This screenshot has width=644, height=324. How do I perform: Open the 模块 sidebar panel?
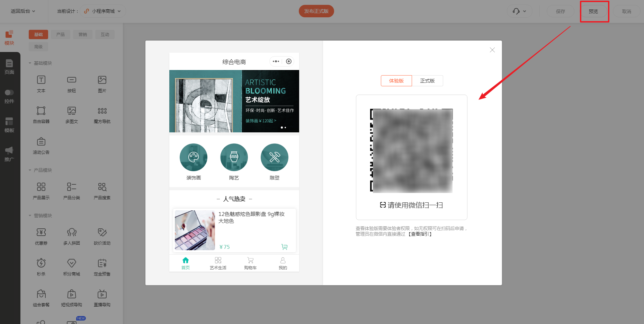(x=9, y=38)
